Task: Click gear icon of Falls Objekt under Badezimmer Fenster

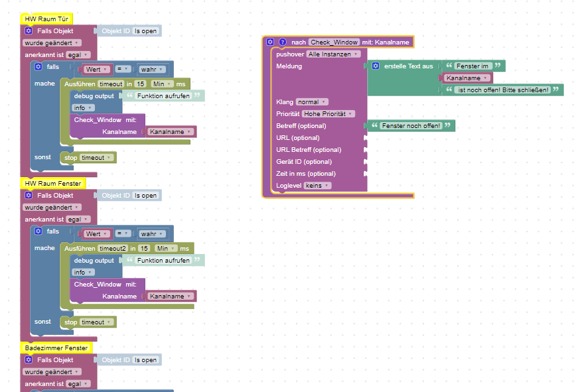Action: coord(29,359)
